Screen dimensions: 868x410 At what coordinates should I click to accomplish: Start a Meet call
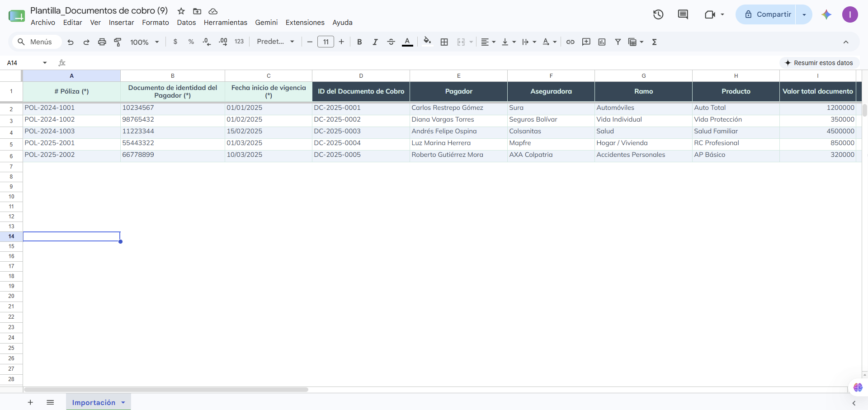point(710,14)
